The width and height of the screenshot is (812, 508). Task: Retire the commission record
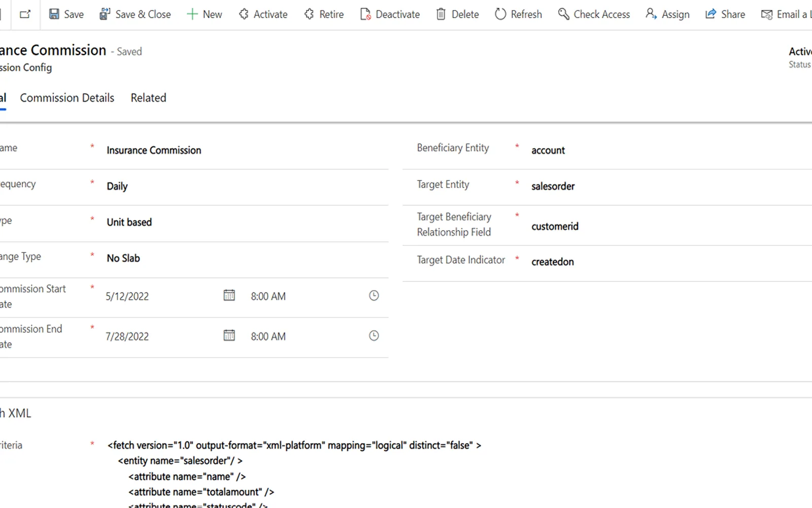point(324,14)
